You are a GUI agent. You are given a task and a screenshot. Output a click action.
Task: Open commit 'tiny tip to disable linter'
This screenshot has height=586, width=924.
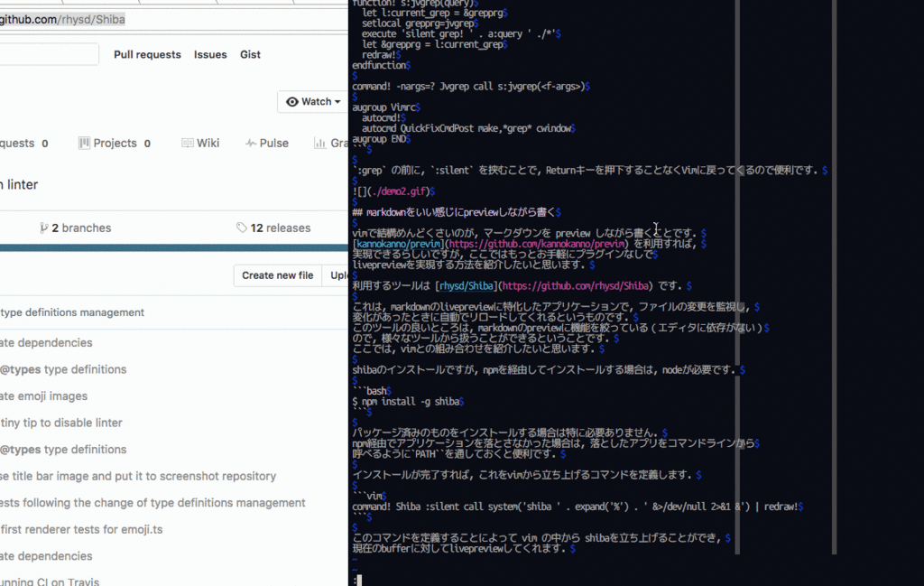tap(61, 423)
